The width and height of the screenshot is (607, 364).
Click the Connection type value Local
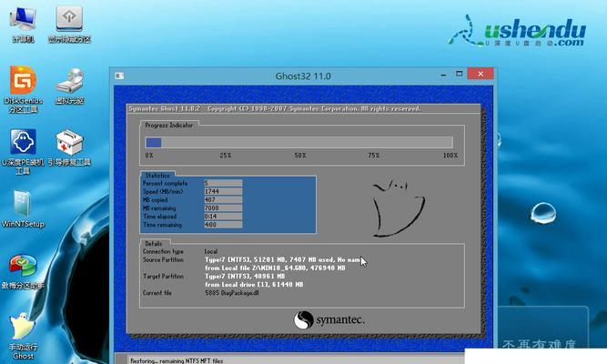pyautogui.click(x=211, y=251)
